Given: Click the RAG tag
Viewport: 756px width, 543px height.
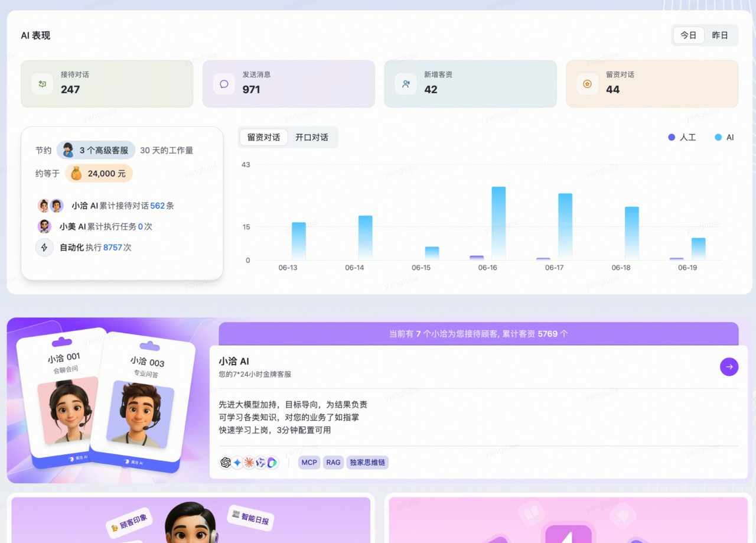Looking at the screenshot, I should click(333, 463).
